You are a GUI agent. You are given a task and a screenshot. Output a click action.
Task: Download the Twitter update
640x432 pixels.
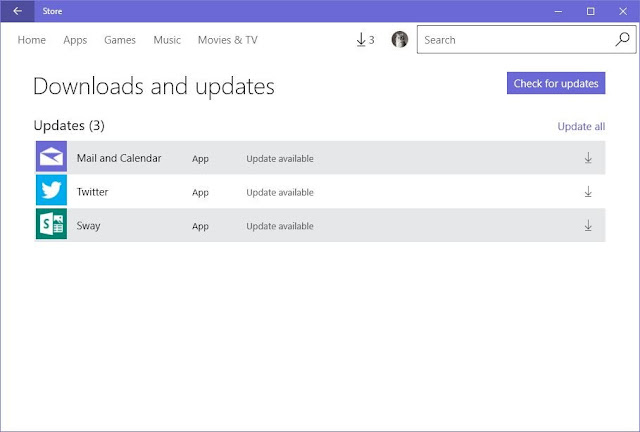(x=588, y=192)
